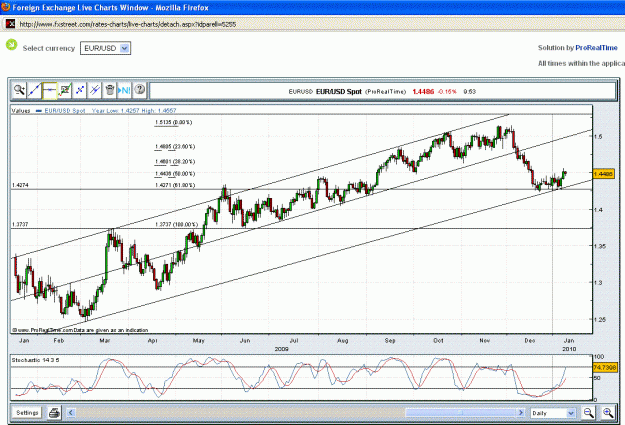Select the parallel channel line tool
The image size is (625, 425).
pyautogui.click(x=95, y=90)
